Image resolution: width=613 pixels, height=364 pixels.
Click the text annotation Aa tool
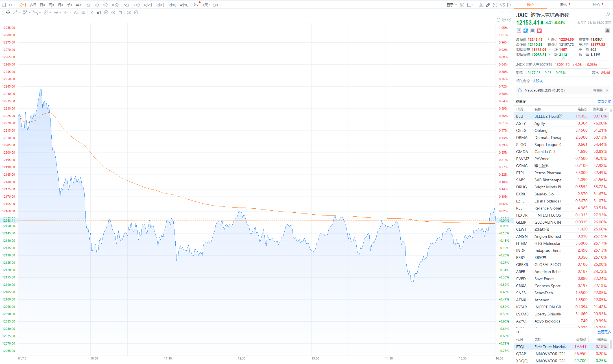click(76, 12)
